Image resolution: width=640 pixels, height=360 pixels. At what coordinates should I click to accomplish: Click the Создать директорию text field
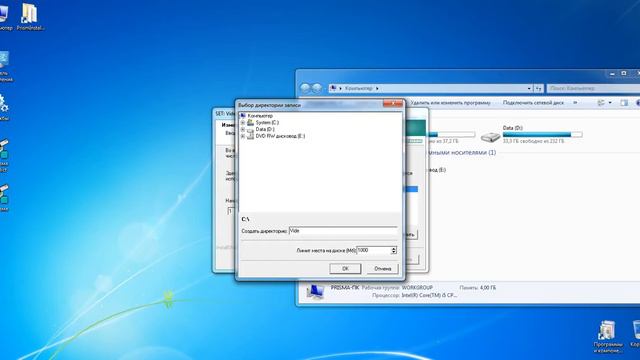coord(343,231)
